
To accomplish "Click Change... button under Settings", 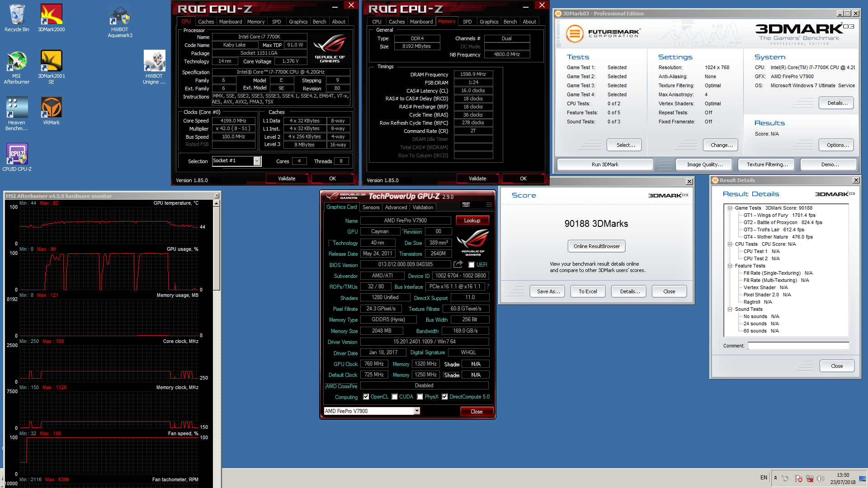I will [722, 145].
